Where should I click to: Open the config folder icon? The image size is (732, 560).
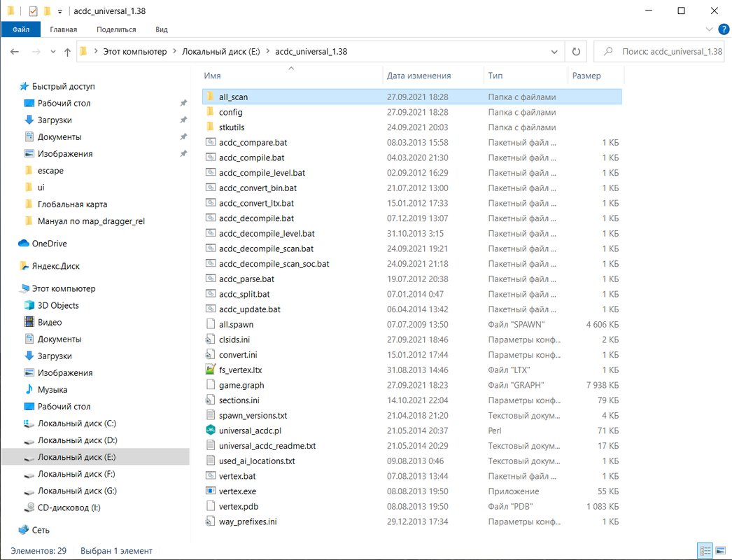pyautogui.click(x=211, y=112)
